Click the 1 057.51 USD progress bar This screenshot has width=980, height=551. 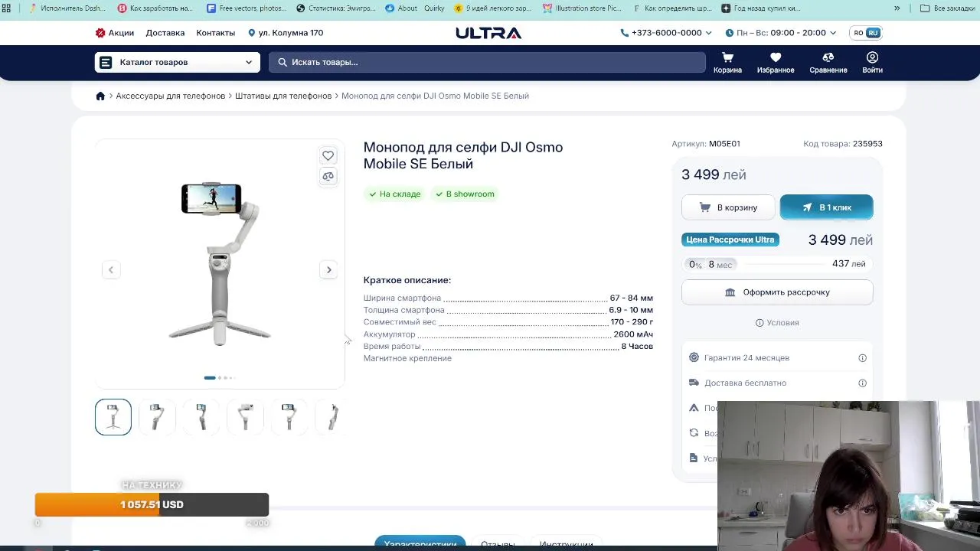(152, 505)
